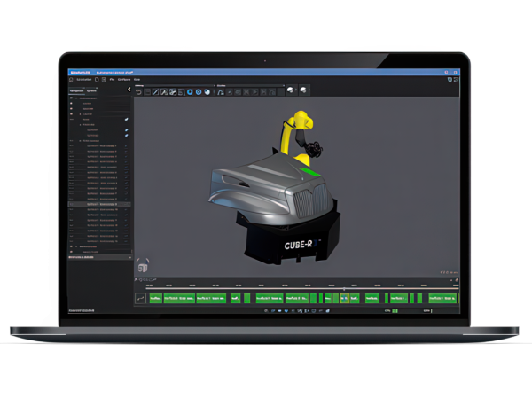532x399 pixels.
Task: Collapse the left panel with arrow button
Action: 129,90
